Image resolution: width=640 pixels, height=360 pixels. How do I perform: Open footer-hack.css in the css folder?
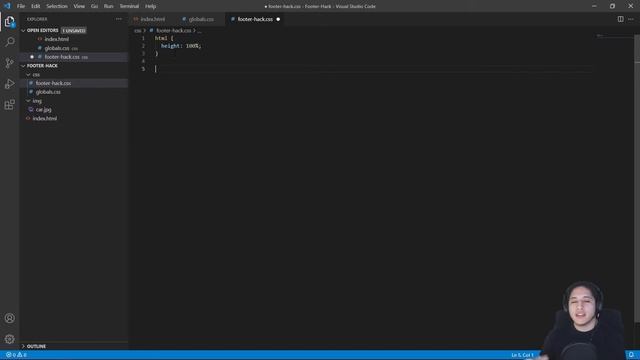[53, 83]
